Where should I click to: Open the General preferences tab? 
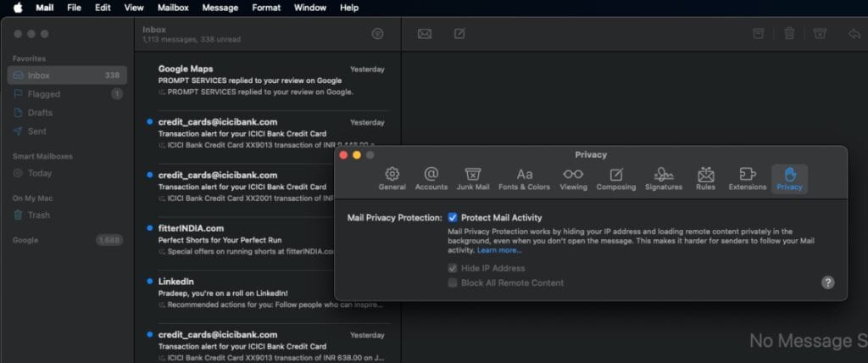[392, 179]
